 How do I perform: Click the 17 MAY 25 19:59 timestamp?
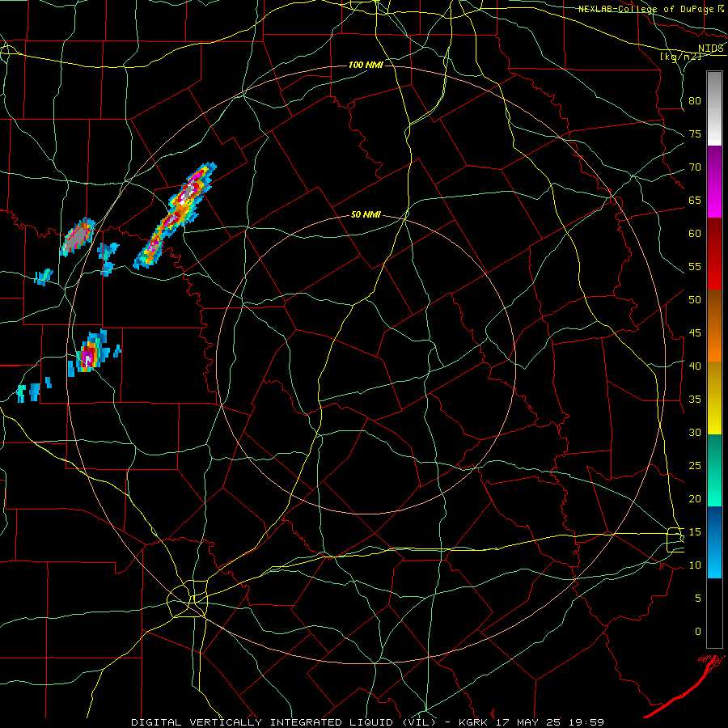pos(551,722)
